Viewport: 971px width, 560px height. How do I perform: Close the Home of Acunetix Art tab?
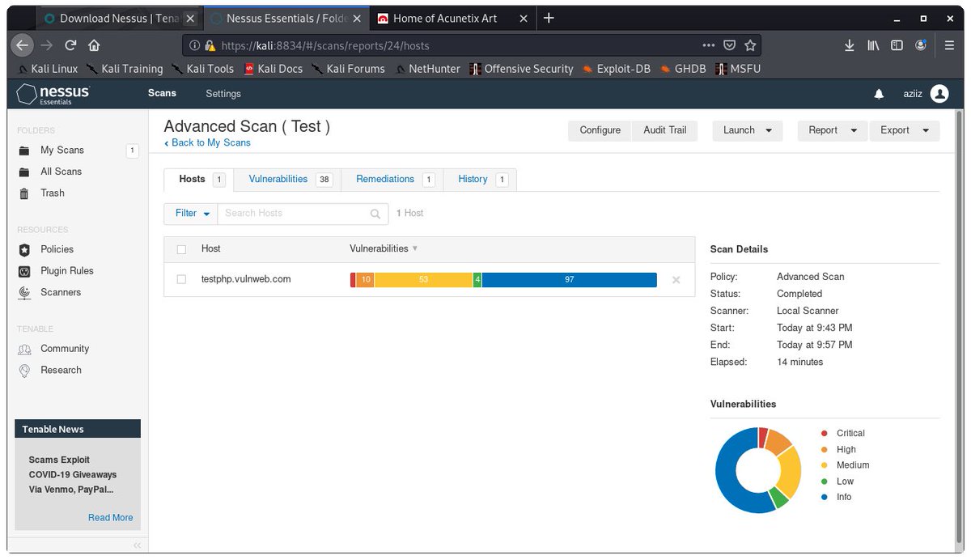click(x=524, y=18)
